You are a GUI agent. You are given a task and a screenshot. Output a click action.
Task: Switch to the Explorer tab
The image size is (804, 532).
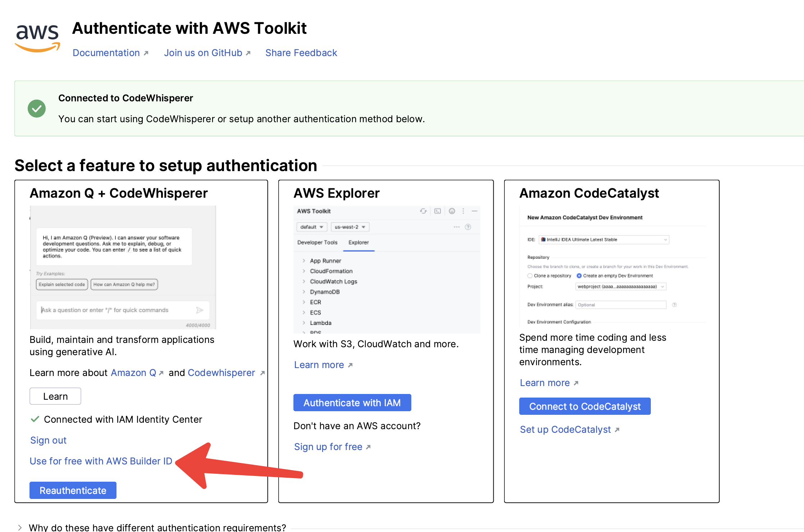point(358,242)
